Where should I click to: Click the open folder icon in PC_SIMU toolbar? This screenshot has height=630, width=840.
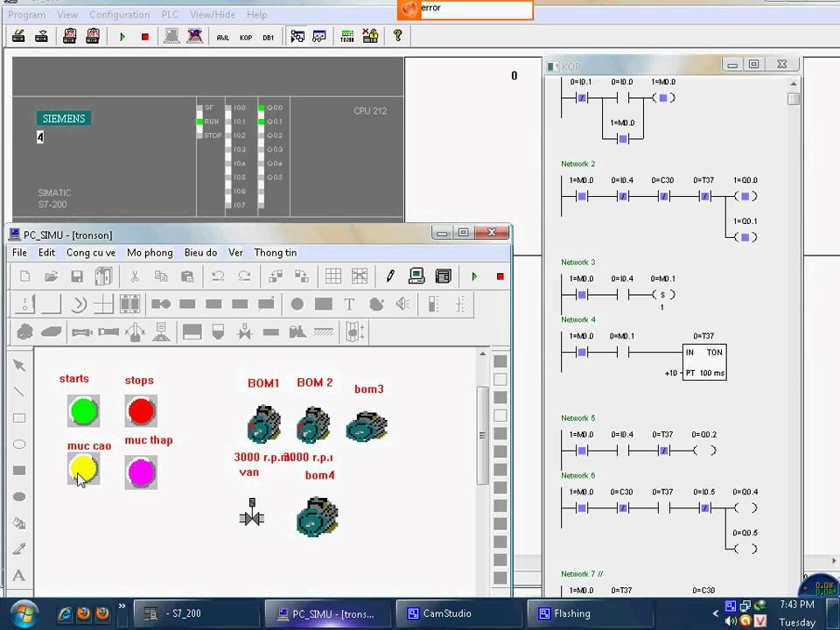pyautogui.click(x=51, y=276)
